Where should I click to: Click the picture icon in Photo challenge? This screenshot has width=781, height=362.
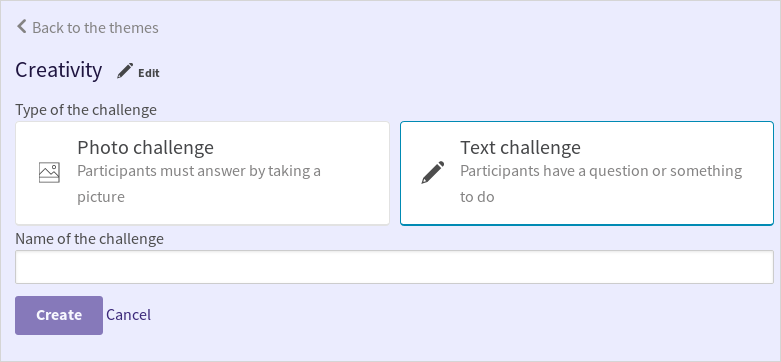[49, 172]
